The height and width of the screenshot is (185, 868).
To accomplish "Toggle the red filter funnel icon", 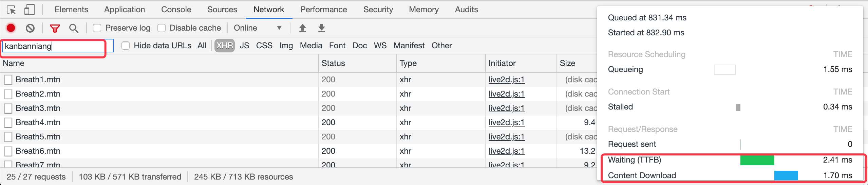I will 55,28.
